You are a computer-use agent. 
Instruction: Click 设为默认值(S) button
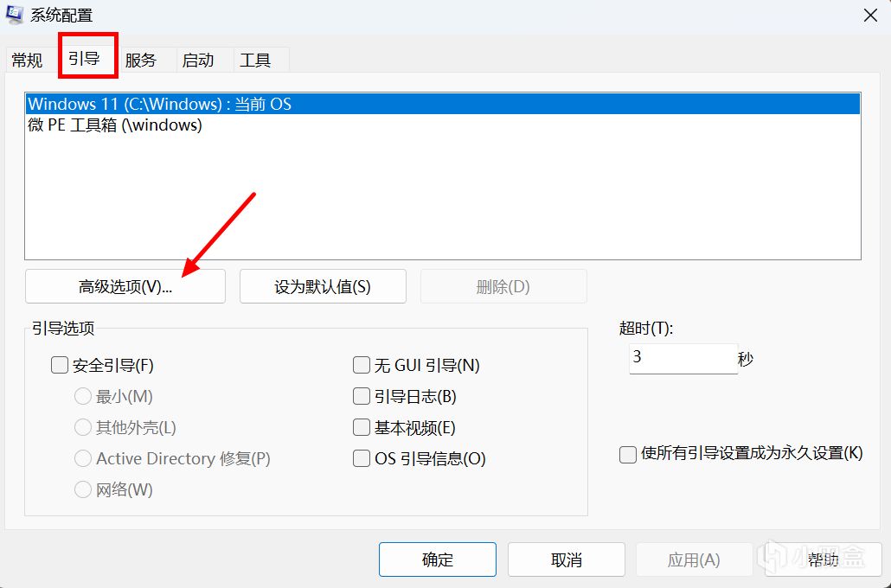tap(323, 286)
